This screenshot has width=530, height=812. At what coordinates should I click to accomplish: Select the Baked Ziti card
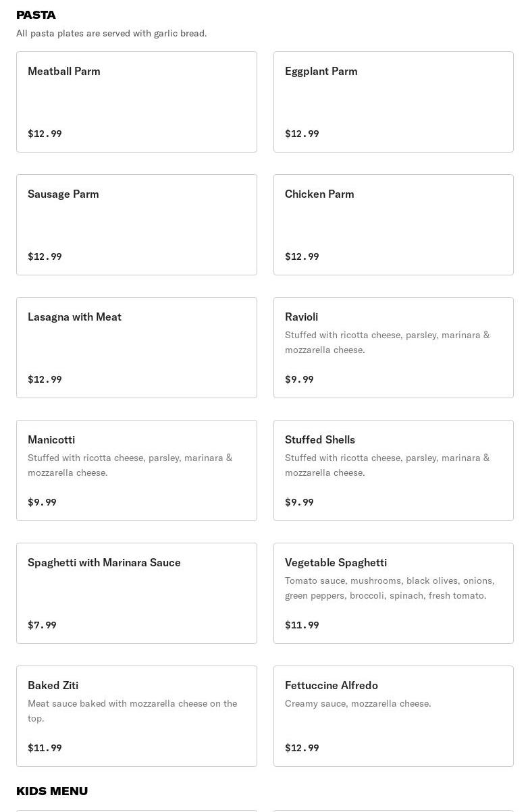click(136, 716)
